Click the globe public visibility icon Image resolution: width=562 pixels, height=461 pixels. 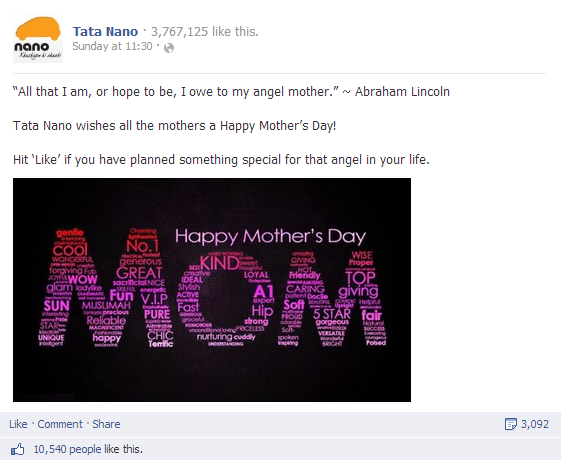169,48
